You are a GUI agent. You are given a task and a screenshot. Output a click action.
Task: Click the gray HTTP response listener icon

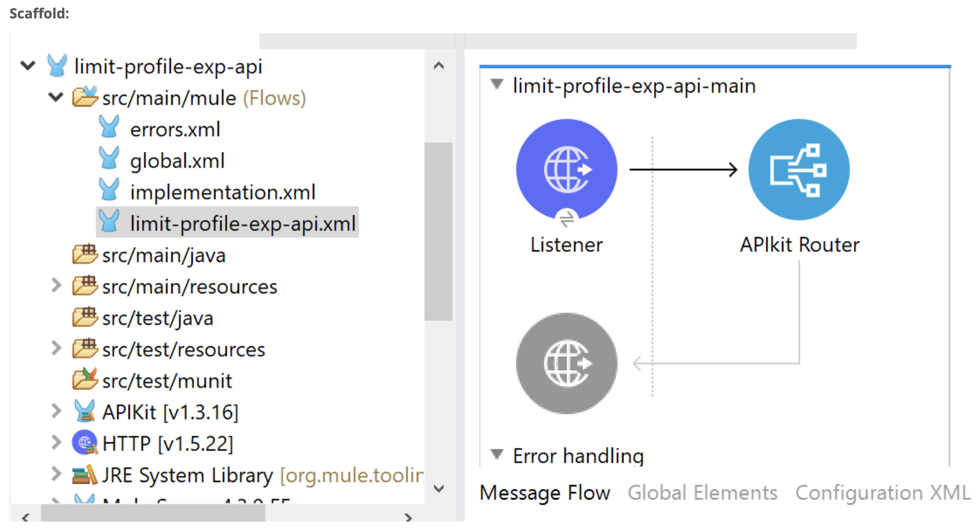(x=566, y=363)
